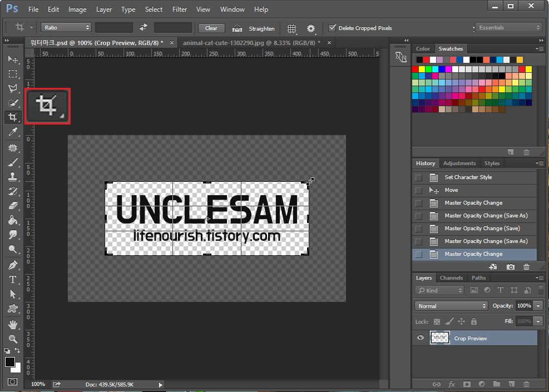The image size is (549, 392).
Task: Open the Opacity slider dropdown arrow
Action: [x=538, y=306]
